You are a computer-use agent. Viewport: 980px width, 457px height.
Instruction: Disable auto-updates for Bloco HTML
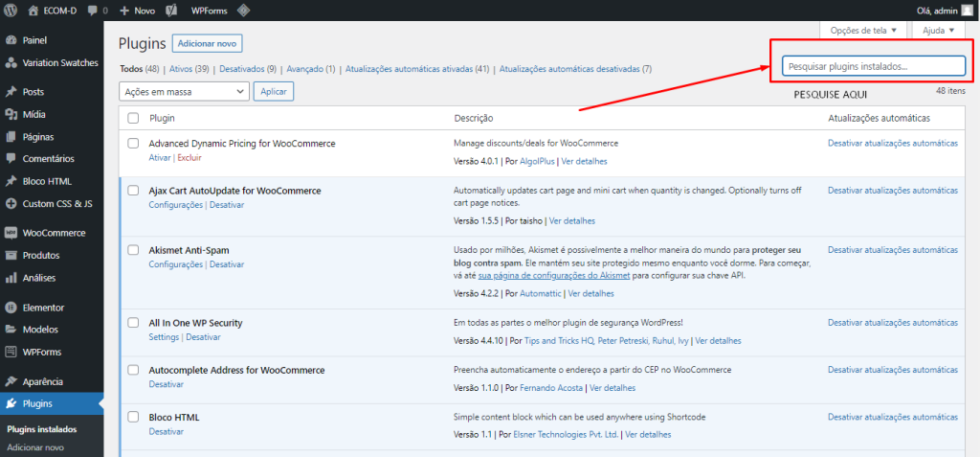pos(893,417)
